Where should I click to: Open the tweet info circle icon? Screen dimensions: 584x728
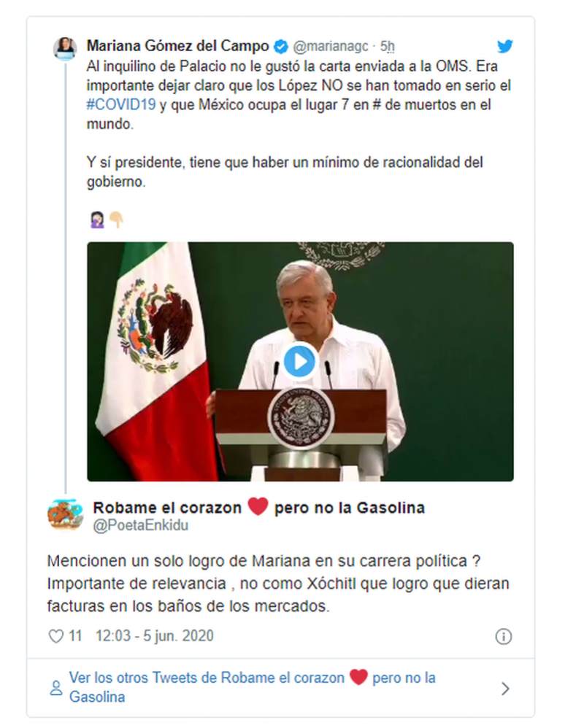click(x=503, y=636)
